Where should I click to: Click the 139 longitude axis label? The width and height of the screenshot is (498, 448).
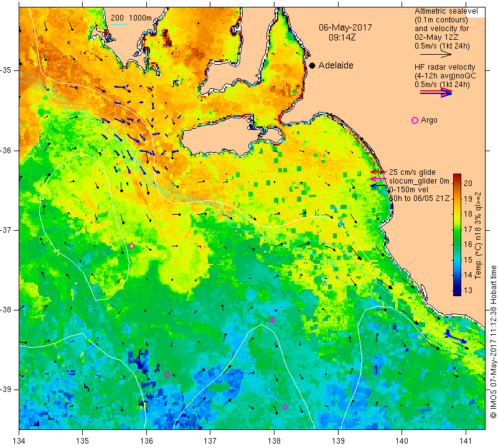[338, 441]
